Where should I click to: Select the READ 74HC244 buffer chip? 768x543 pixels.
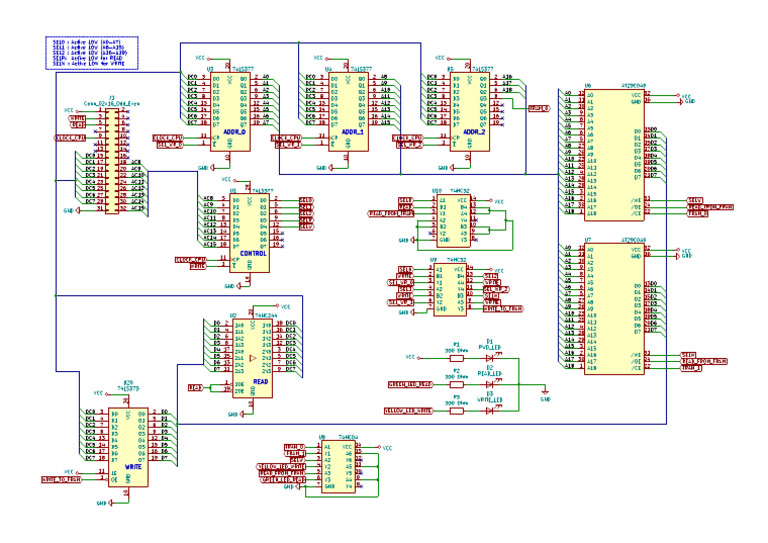click(x=253, y=358)
